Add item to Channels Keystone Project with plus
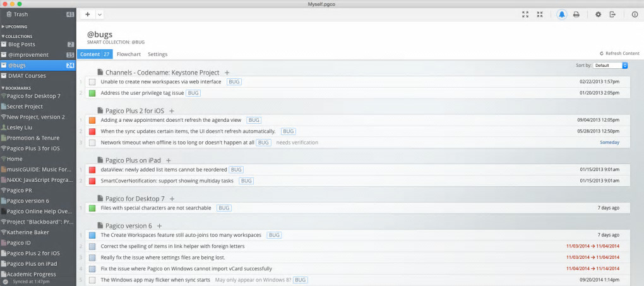The height and width of the screenshot is (286, 644). (227, 73)
